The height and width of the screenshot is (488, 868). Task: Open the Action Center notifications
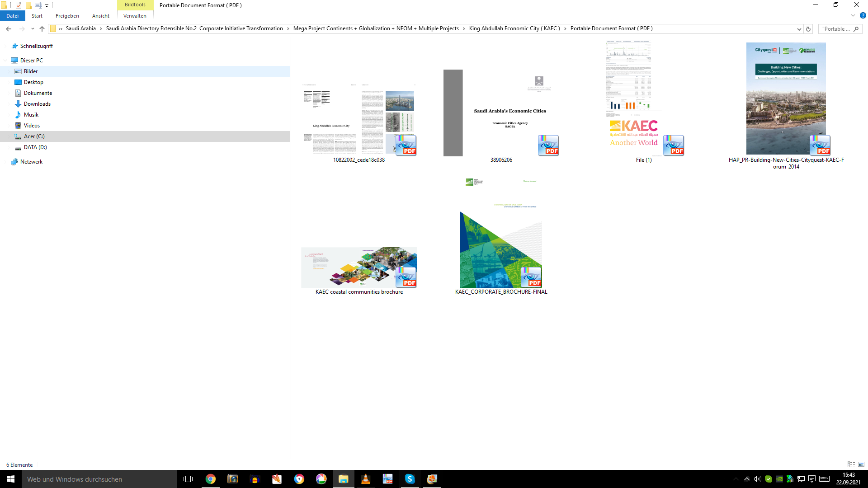point(812,479)
